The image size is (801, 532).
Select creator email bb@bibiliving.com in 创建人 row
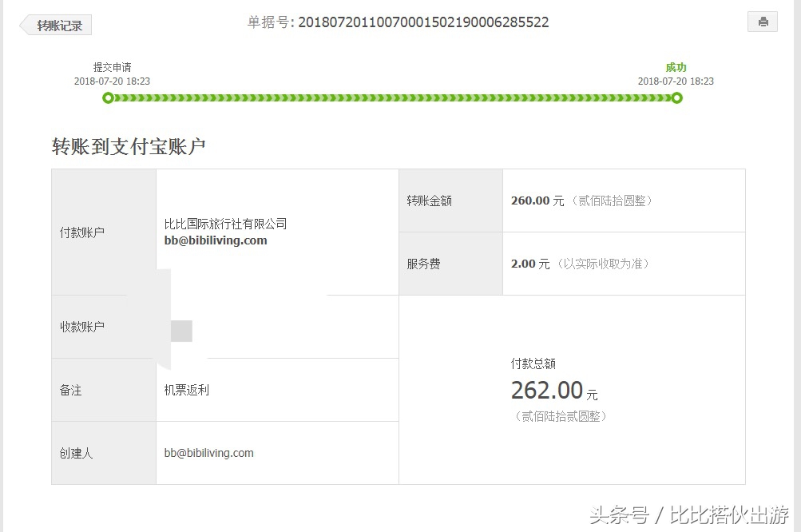[x=208, y=452]
